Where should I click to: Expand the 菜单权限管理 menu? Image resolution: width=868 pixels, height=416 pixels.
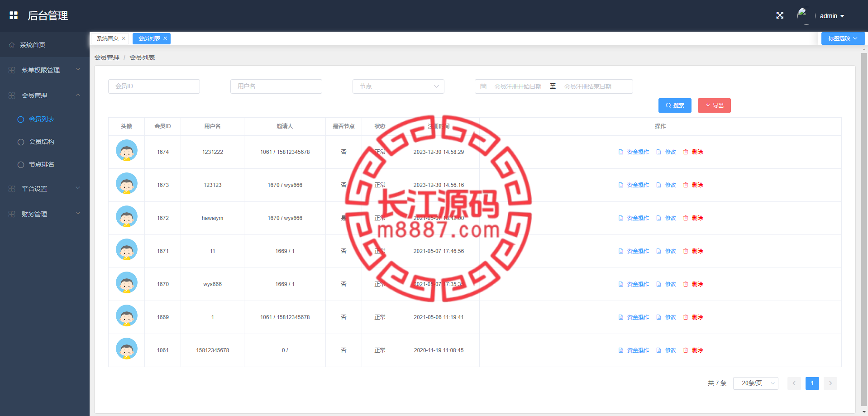45,70
